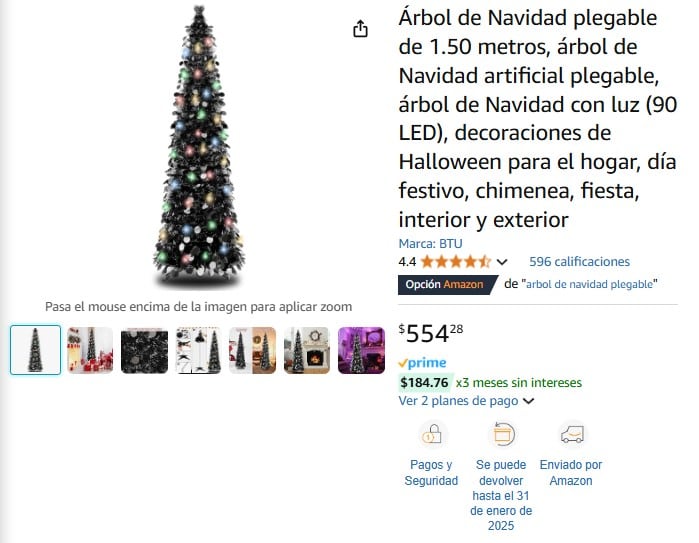The width and height of the screenshot is (699, 543).
Task: Click the Prime logo badge
Action: click(x=422, y=363)
